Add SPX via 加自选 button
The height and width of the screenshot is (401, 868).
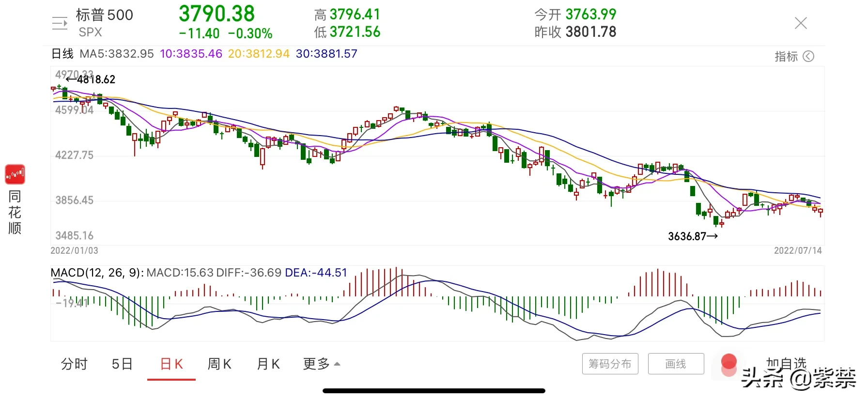click(786, 363)
